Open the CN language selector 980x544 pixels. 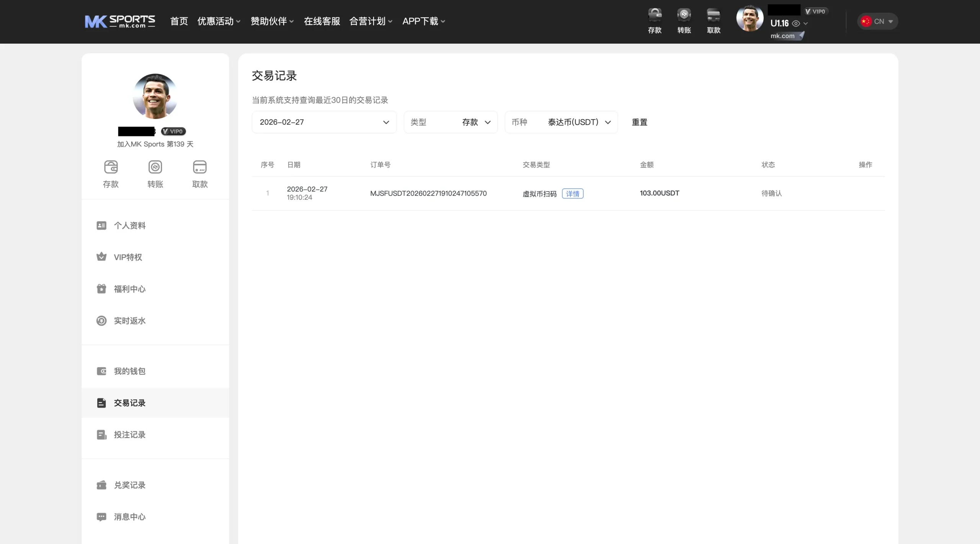click(877, 21)
